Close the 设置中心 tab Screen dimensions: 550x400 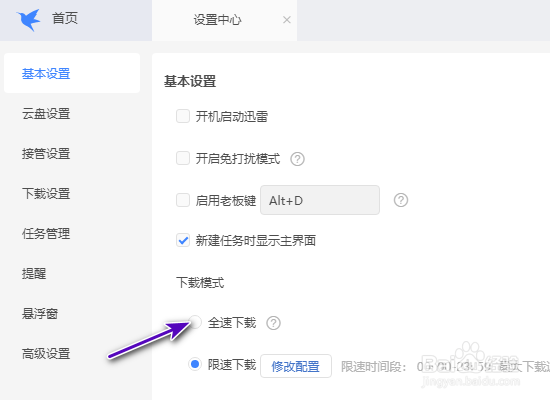[x=287, y=20]
